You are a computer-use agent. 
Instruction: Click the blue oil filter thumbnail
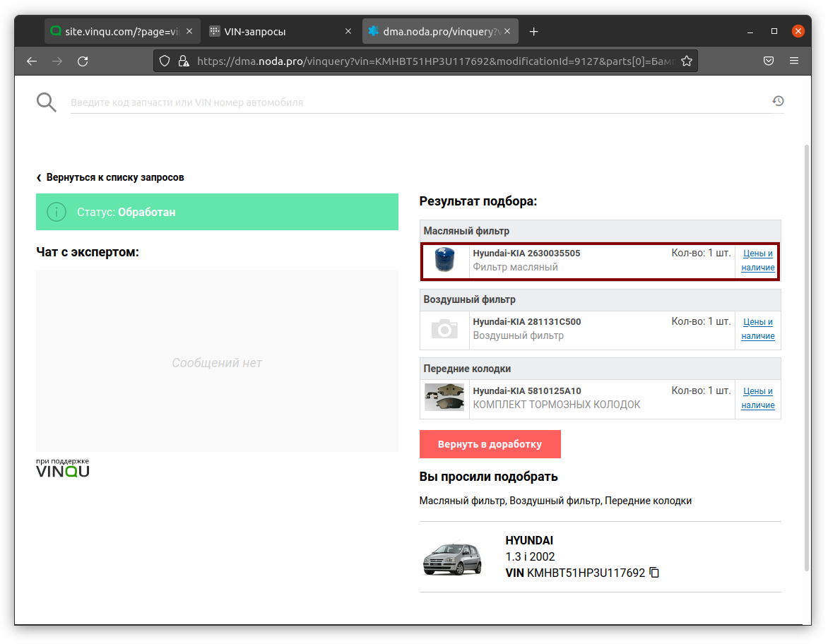point(444,260)
